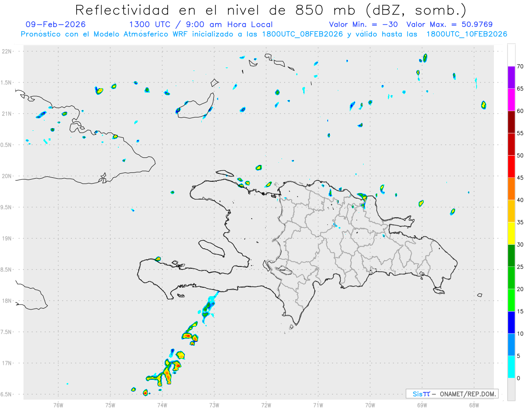Click the bright red 45–50 dBZ legend color
The height and width of the screenshot is (411, 532).
pos(511,167)
